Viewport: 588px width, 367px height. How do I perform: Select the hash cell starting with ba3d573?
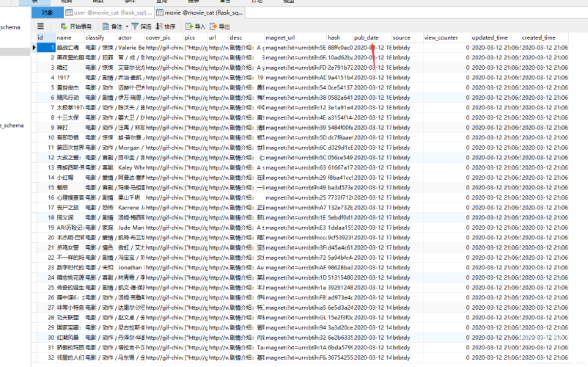point(339,187)
